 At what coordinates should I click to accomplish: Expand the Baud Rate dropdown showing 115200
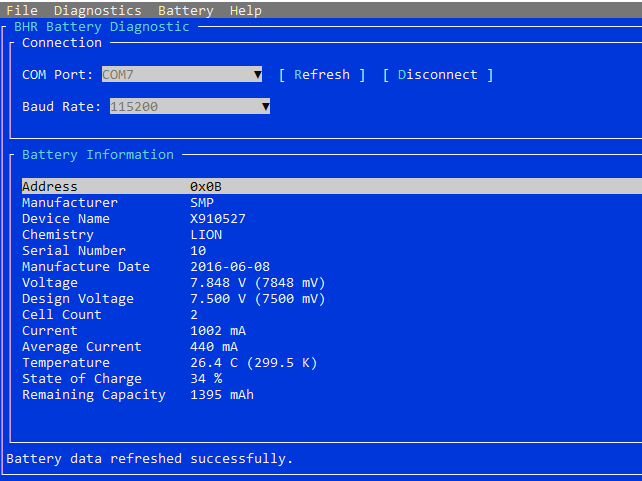coord(190,107)
